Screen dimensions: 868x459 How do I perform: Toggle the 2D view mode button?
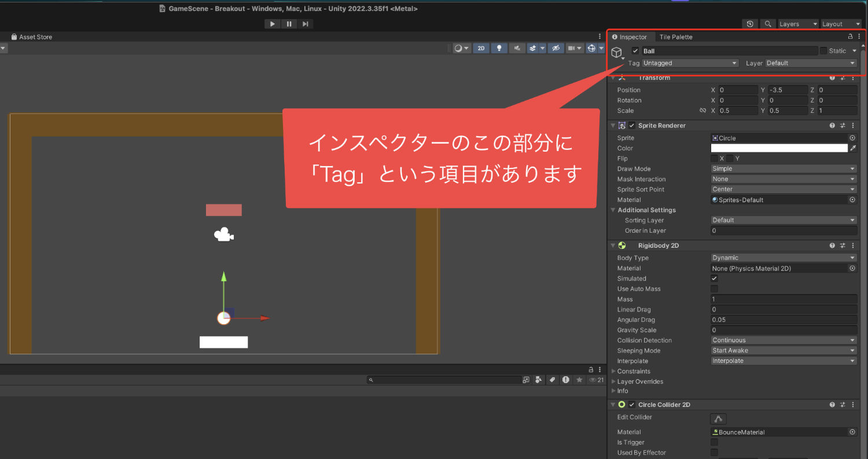[x=481, y=48]
